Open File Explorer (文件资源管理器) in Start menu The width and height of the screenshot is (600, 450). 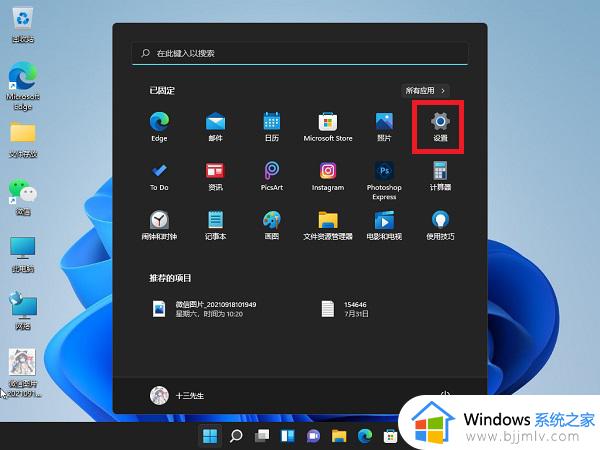[328, 226]
